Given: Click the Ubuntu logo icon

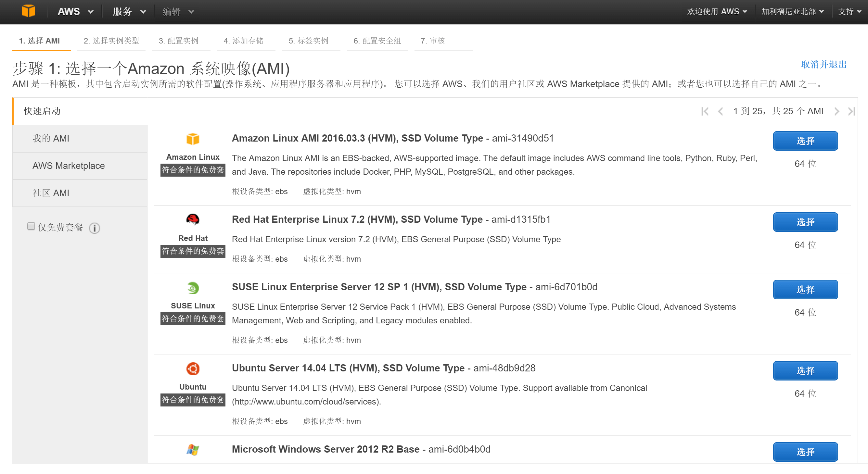Looking at the screenshot, I should pos(193,368).
